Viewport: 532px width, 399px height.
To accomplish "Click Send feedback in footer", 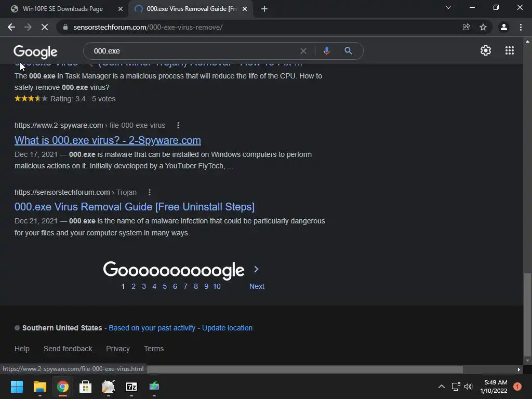I will (x=68, y=349).
